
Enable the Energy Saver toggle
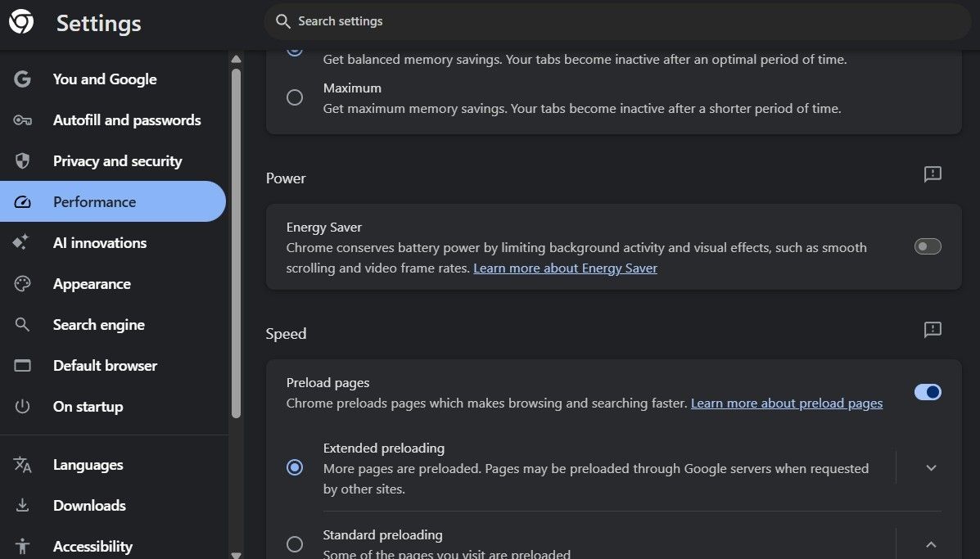pyautogui.click(x=928, y=246)
